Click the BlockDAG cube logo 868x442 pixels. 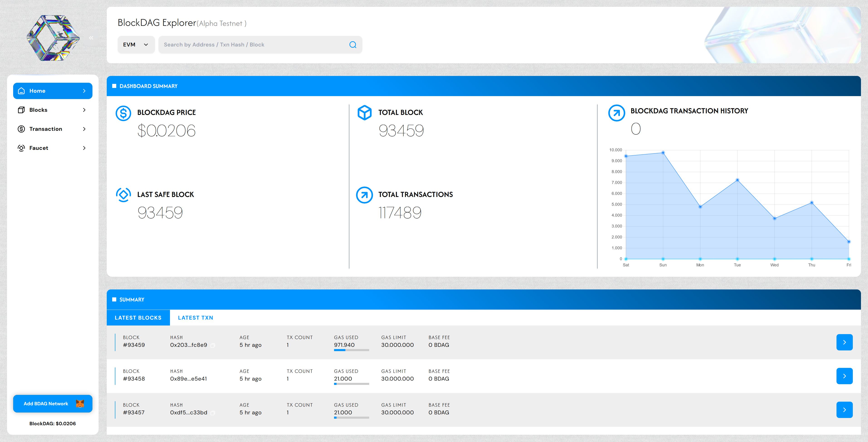[53, 38]
